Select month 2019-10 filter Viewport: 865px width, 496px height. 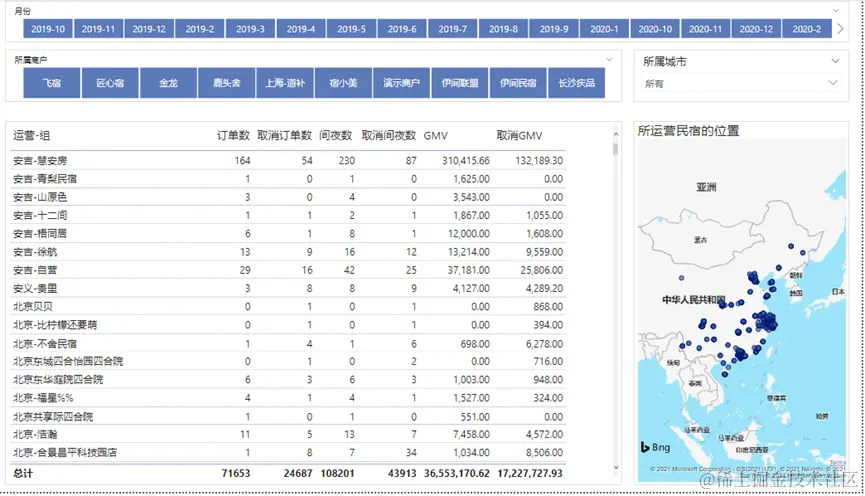tap(48, 29)
